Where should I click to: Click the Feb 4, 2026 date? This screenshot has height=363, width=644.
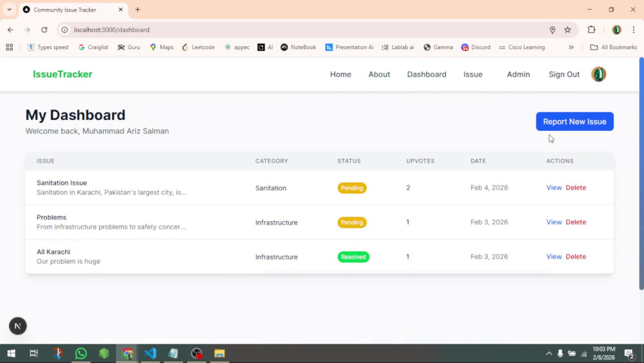click(x=489, y=188)
